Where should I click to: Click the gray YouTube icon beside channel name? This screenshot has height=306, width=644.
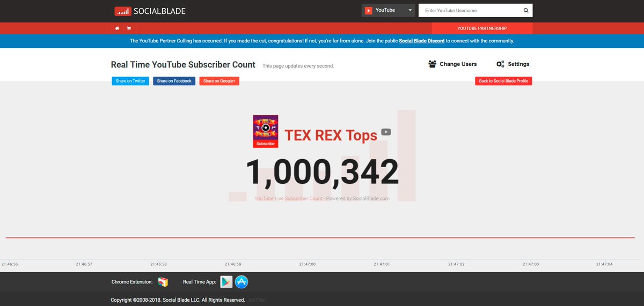386,132
